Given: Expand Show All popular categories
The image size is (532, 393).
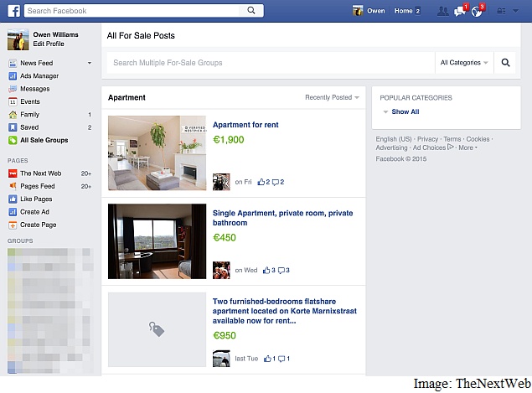Looking at the screenshot, I should point(405,111).
